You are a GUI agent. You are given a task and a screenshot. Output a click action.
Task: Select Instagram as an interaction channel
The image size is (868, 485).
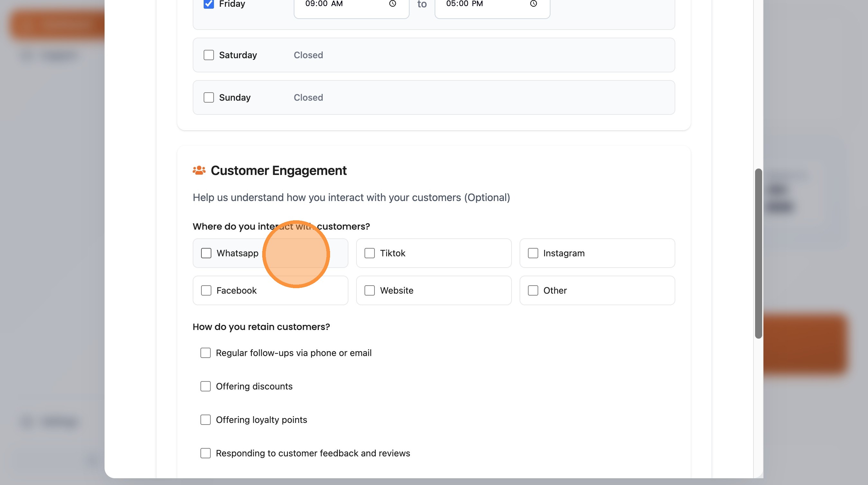[x=533, y=253]
